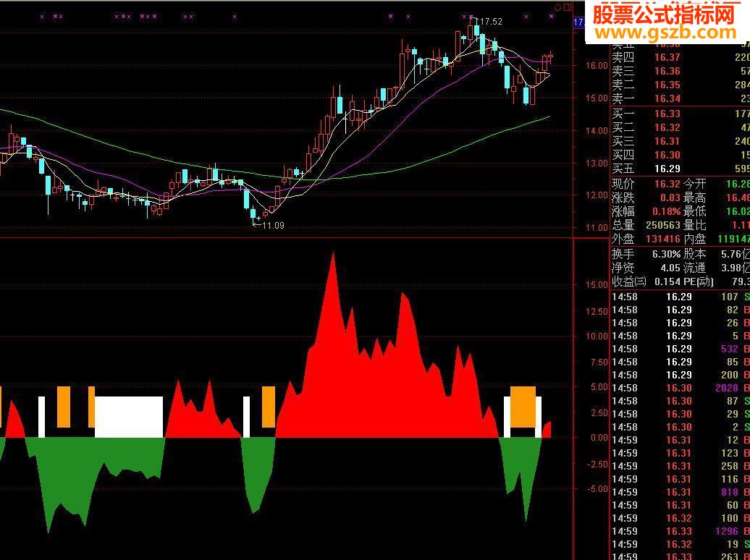Click the 总量 250563 total volume value
Viewport: 750px width, 560px height.
click(x=663, y=225)
